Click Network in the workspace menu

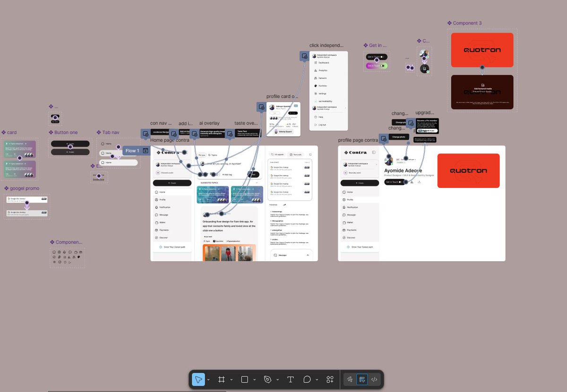click(323, 78)
